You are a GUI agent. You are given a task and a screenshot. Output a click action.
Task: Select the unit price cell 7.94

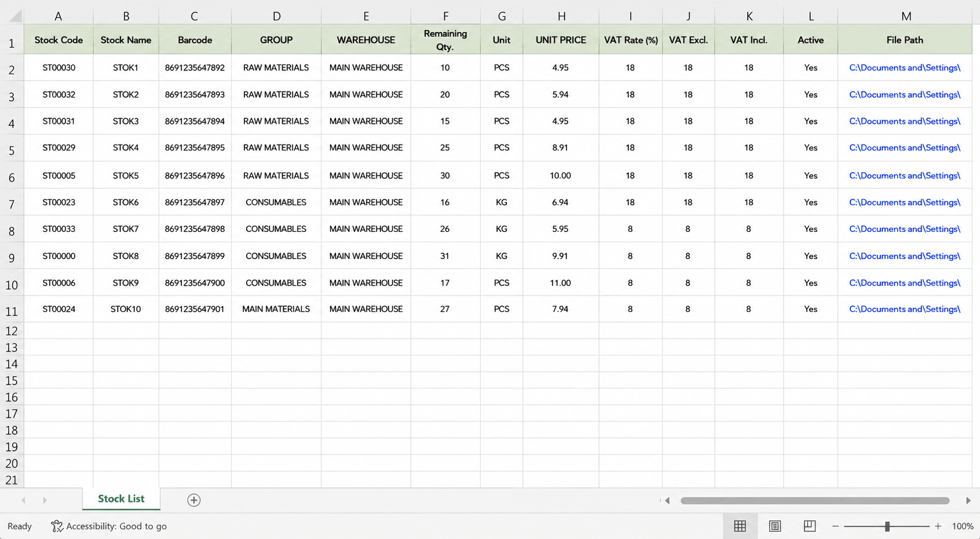coord(561,309)
